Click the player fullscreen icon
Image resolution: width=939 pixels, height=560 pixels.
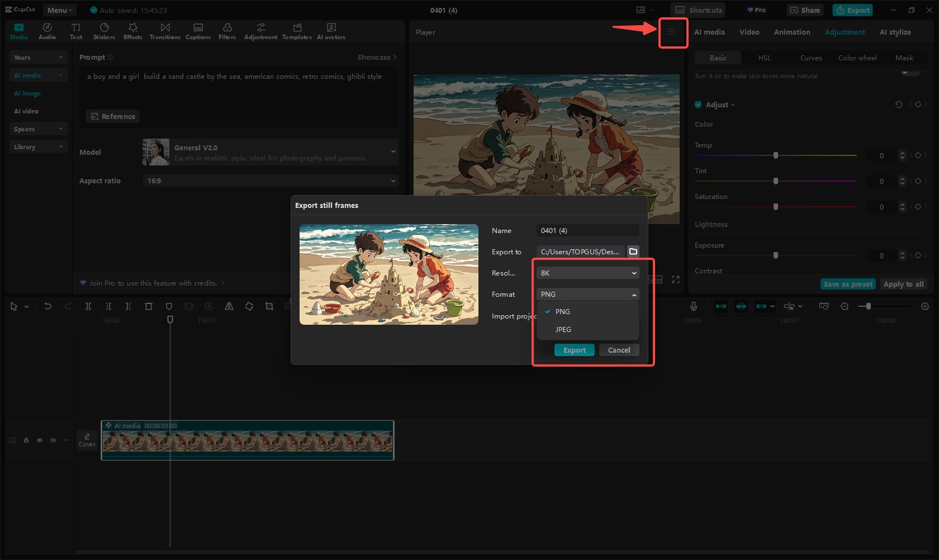676,279
